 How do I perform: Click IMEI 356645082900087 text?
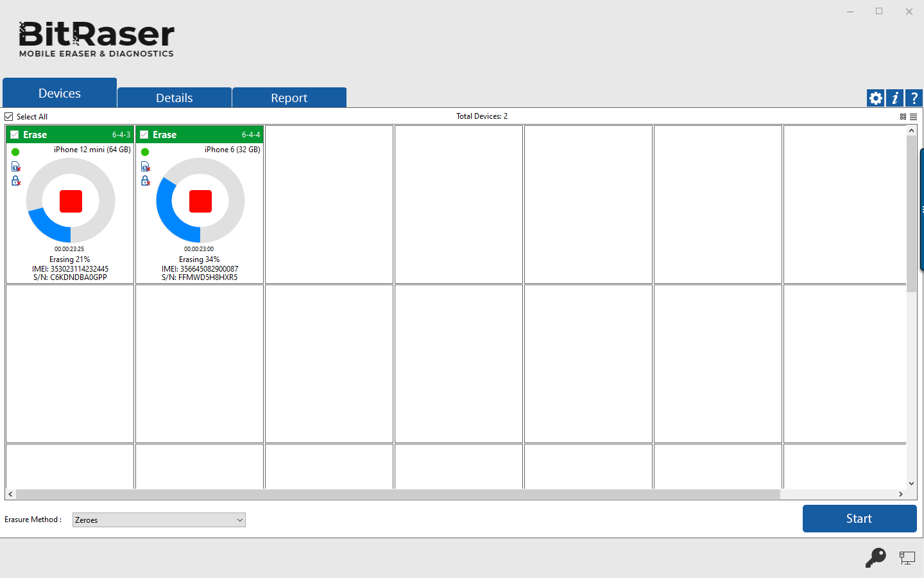(x=200, y=269)
